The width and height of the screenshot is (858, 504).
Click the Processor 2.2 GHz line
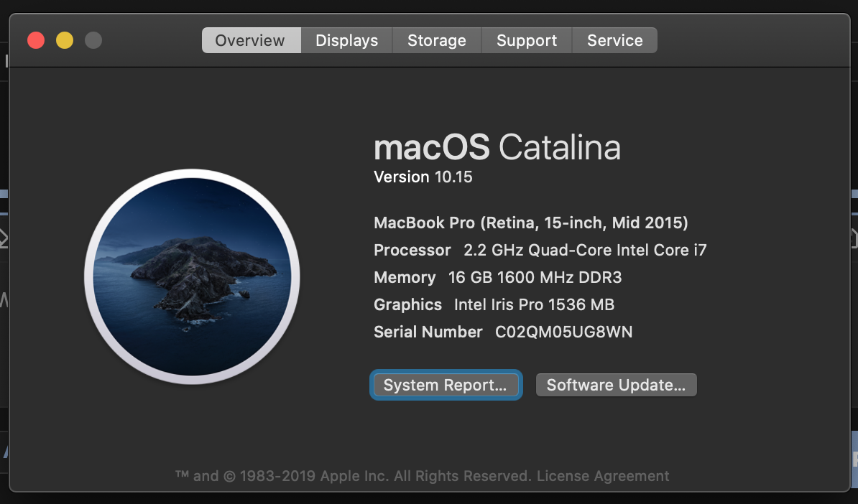[540, 251]
